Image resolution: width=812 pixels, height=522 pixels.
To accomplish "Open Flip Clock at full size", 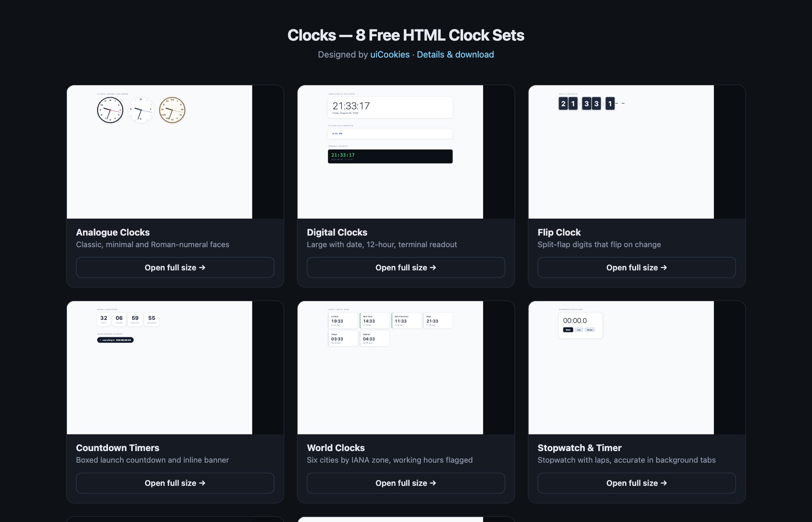I will (x=637, y=267).
